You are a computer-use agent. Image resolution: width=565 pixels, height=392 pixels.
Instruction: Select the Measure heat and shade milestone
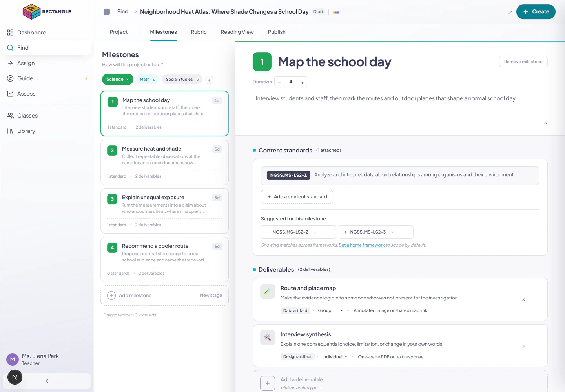164,162
